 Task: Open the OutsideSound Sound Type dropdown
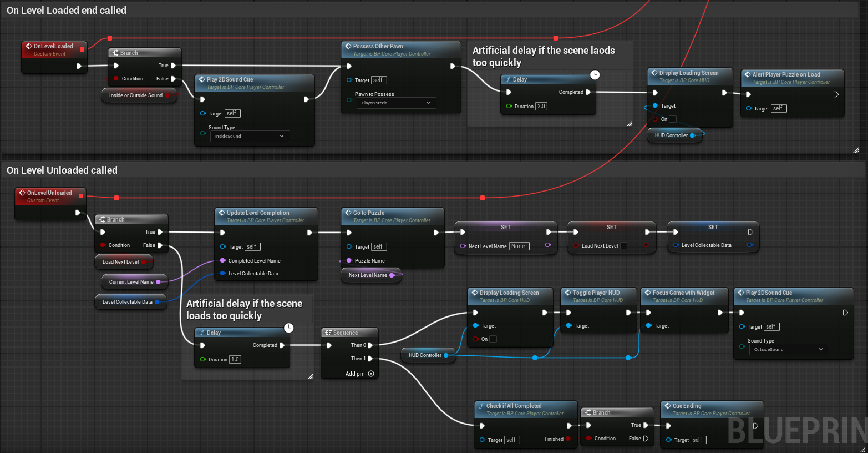pos(789,349)
